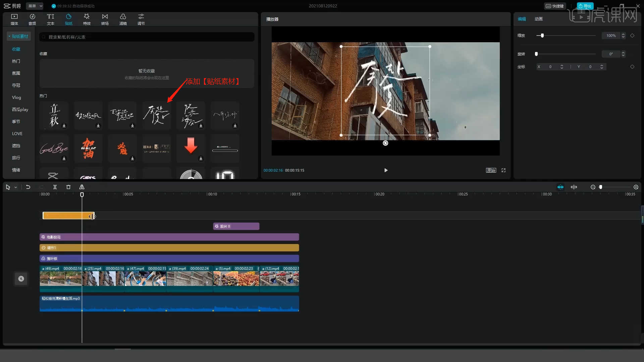Open the Audio (音频) panel
644x362 pixels.
tap(32, 19)
